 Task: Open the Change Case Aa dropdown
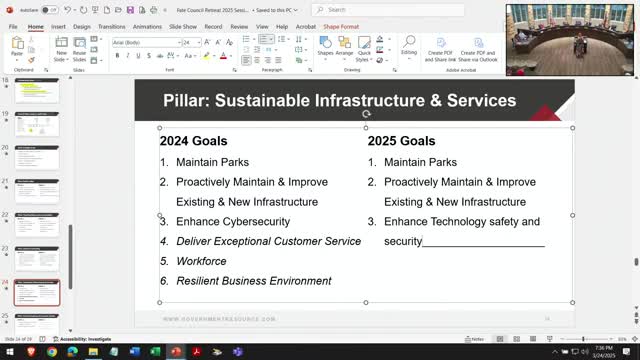[x=191, y=56]
